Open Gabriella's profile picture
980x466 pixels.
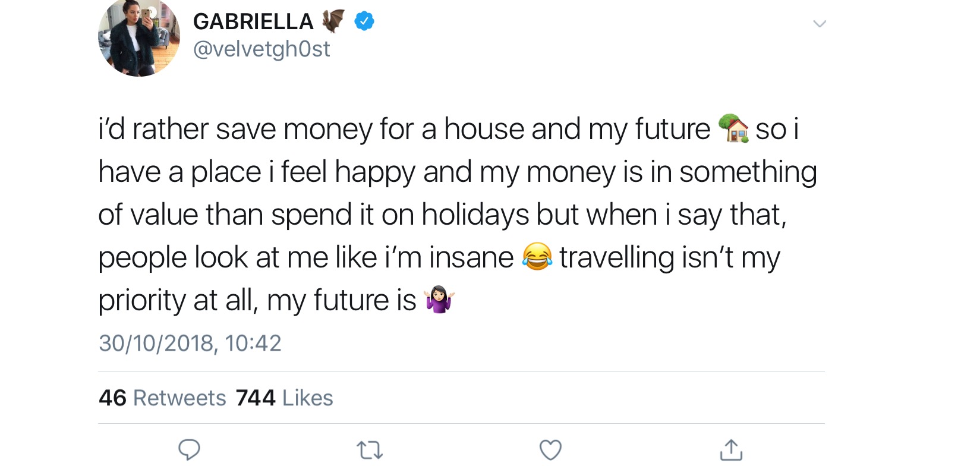point(139,37)
